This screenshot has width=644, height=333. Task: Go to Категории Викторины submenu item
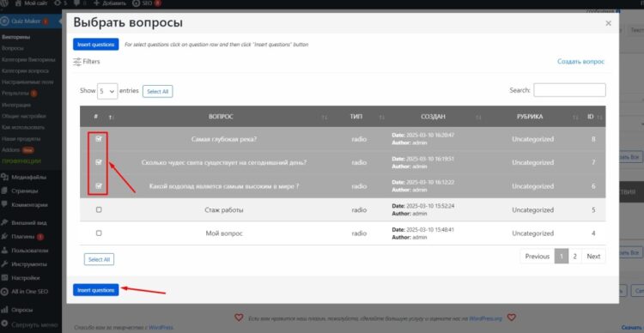click(x=28, y=59)
